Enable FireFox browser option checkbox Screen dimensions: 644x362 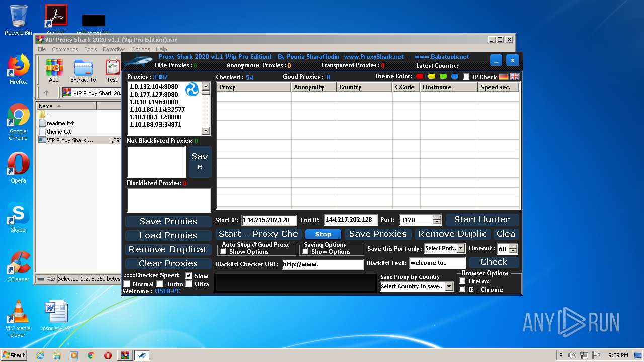(462, 281)
